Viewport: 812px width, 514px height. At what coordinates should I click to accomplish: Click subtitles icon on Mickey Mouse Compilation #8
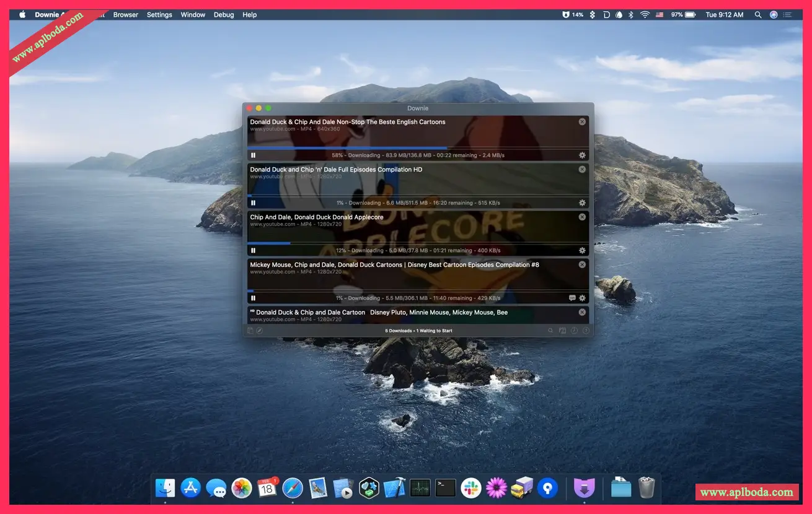(572, 298)
